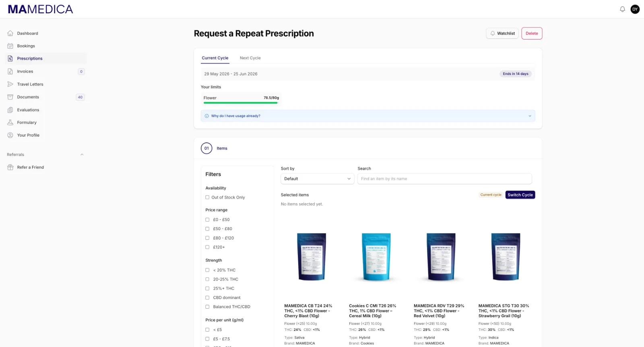Enable Out of Stock Only filter
The height and width of the screenshot is (347, 644).
tap(207, 197)
